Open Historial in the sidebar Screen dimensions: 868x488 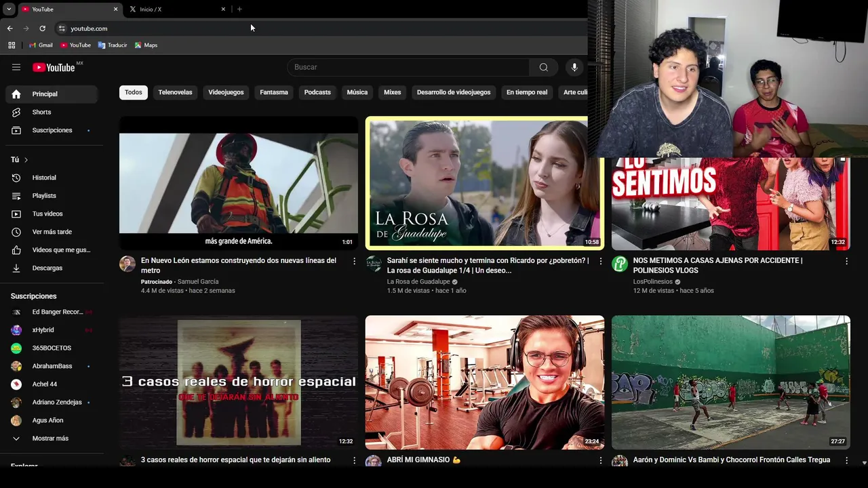(x=52, y=178)
